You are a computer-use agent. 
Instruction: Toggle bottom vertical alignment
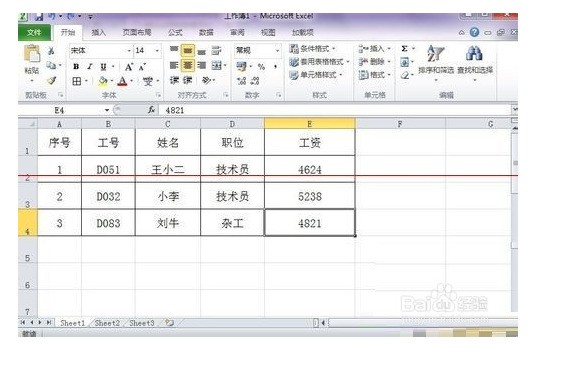(201, 51)
